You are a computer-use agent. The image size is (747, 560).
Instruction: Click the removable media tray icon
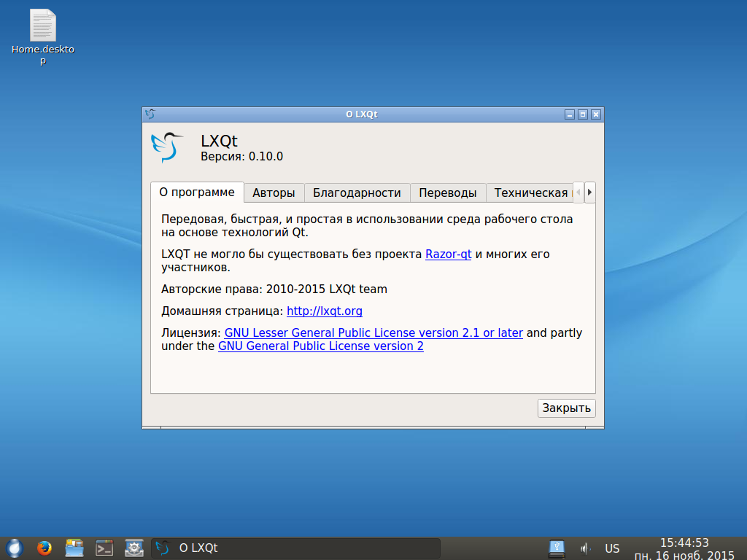pos(557,548)
